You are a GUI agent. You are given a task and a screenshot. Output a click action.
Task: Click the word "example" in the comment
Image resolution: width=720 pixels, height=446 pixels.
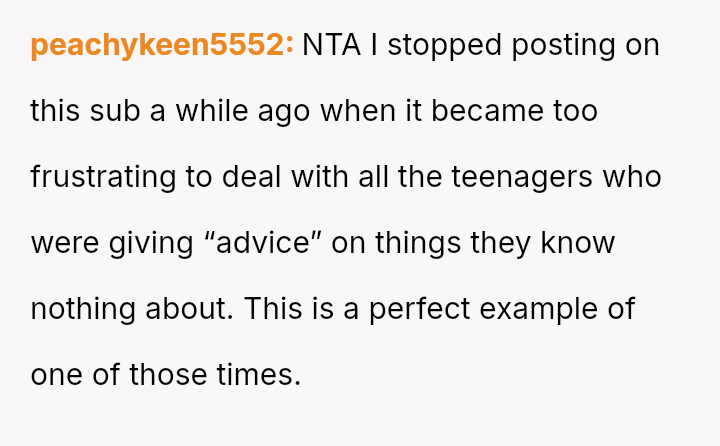pyautogui.click(x=540, y=309)
